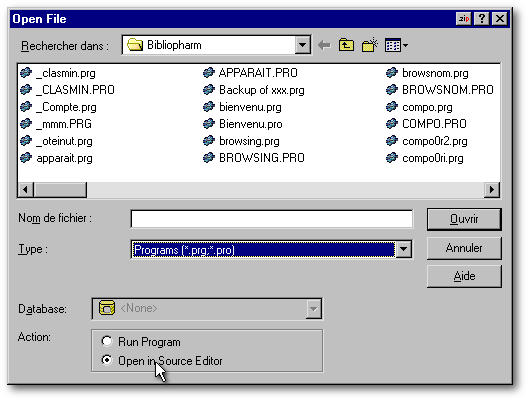Click the Annuler button
The width and height of the screenshot is (528, 400).
click(464, 248)
